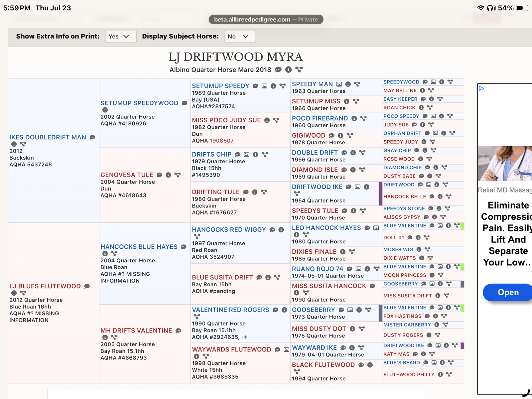Open comment icon beside LJ DRIFTWOOD MYRA subtitle
The image size is (532, 399).
[x=278, y=69]
